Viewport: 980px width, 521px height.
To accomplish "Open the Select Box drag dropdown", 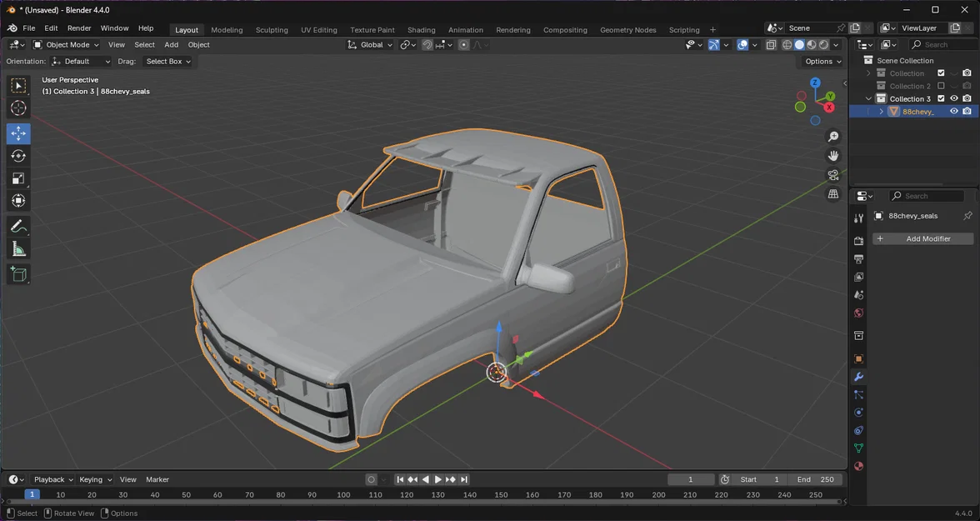I will (168, 62).
